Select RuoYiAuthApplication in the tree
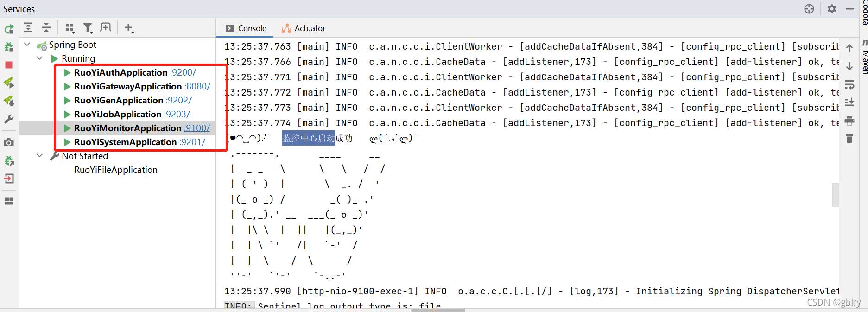This screenshot has height=312, width=868. tap(120, 72)
